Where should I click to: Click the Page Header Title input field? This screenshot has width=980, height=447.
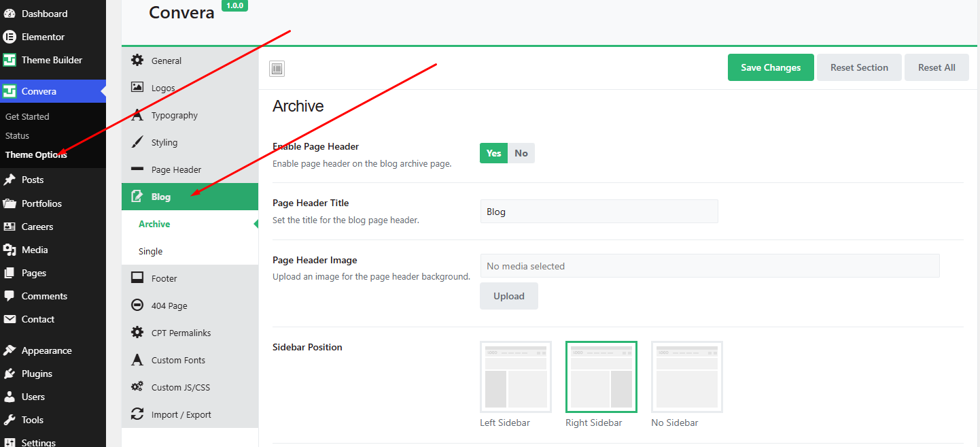pyautogui.click(x=599, y=212)
